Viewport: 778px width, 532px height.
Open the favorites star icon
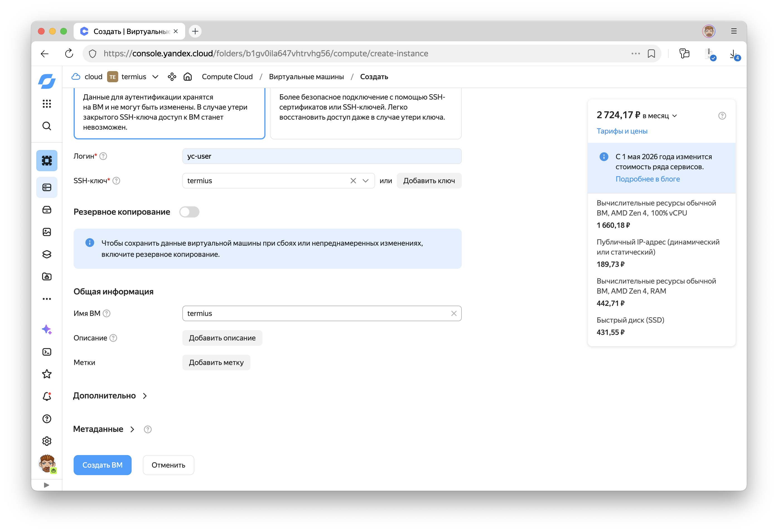(47, 374)
